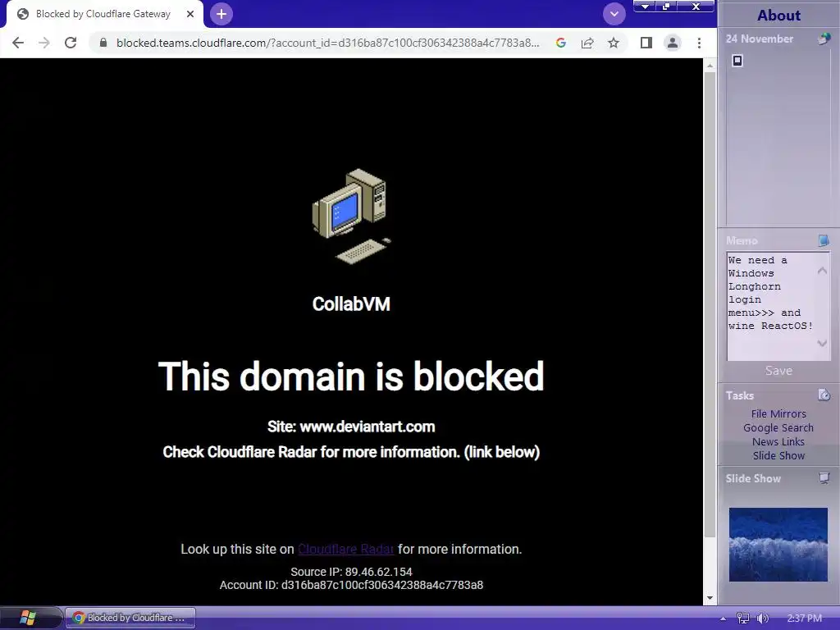840x630 pixels.
Task: Open the Chrome profile menu
Action: (x=673, y=43)
